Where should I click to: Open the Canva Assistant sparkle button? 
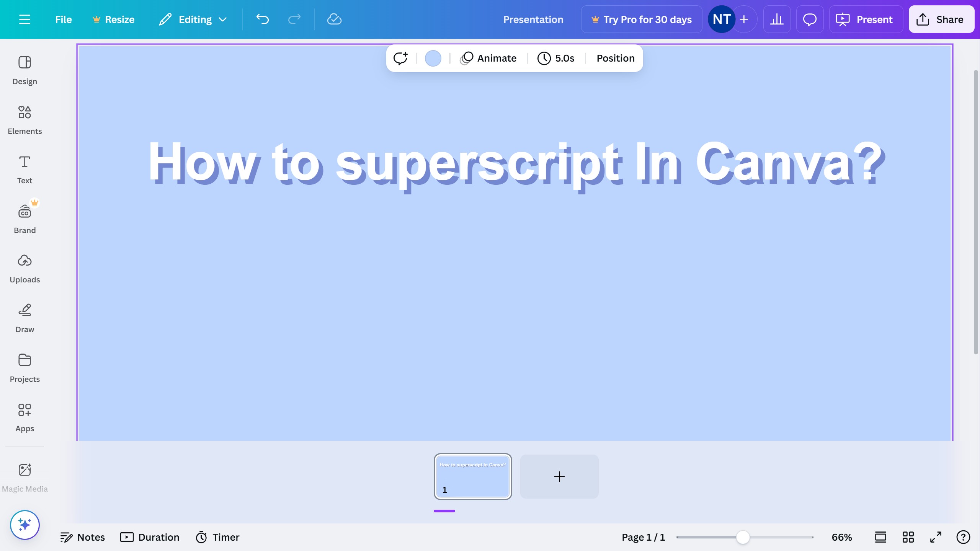point(24,525)
